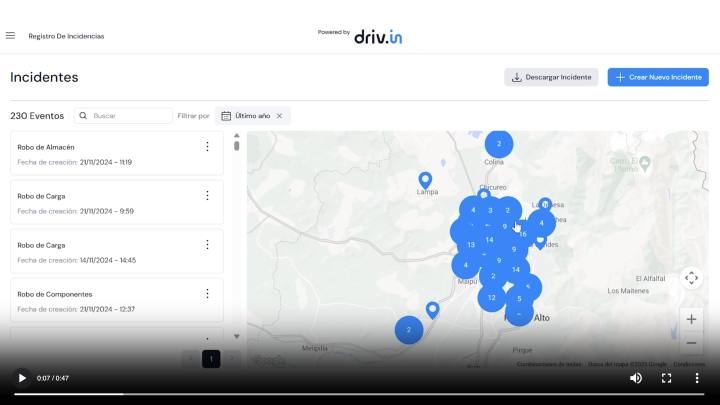Open map camera pan controls
720x405 pixels.
pyautogui.click(x=691, y=278)
